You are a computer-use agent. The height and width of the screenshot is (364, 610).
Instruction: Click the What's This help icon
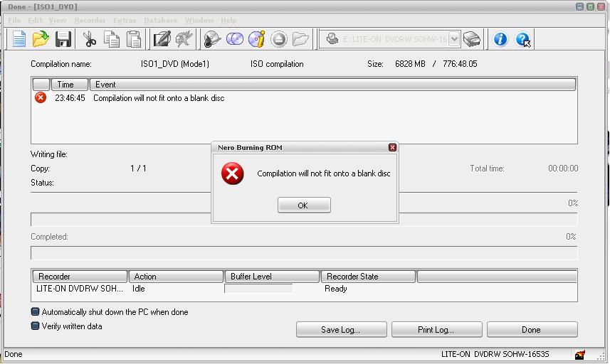coord(522,39)
